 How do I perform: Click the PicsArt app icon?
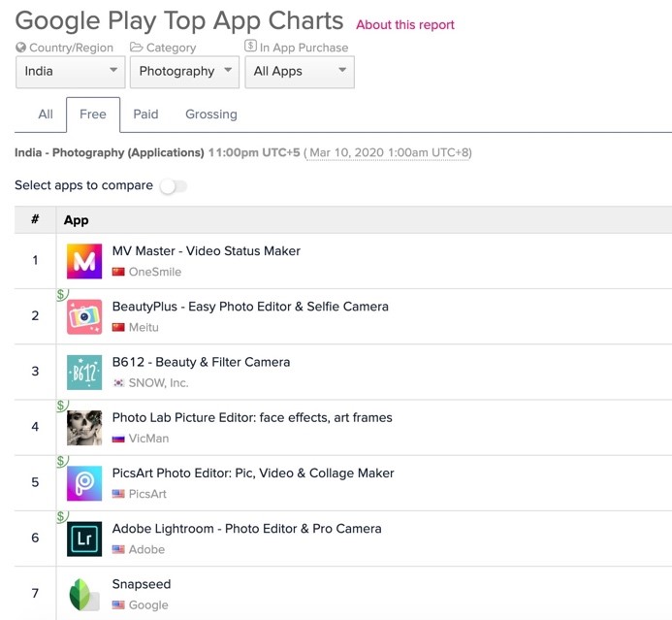pyautogui.click(x=84, y=483)
